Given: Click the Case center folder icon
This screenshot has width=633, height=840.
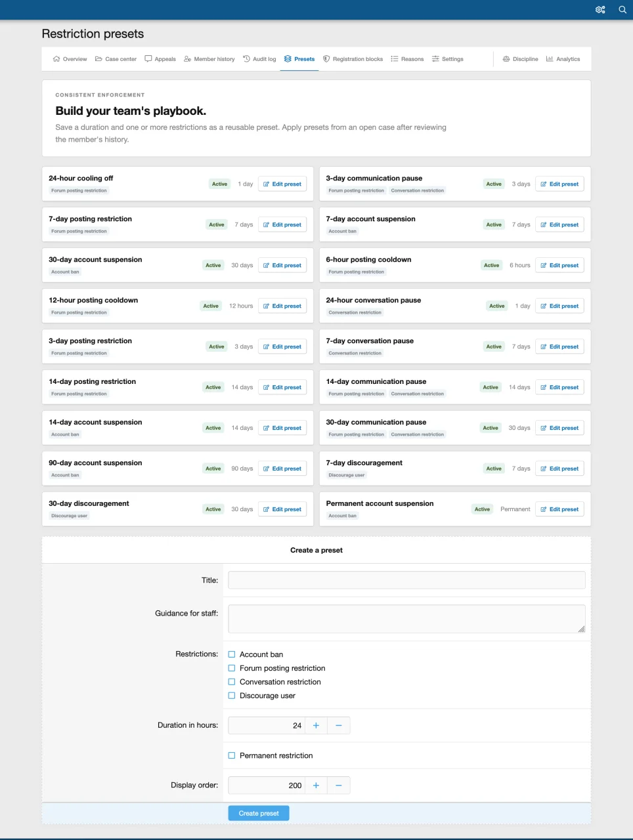Looking at the screenshot, I should pos(98,59).
